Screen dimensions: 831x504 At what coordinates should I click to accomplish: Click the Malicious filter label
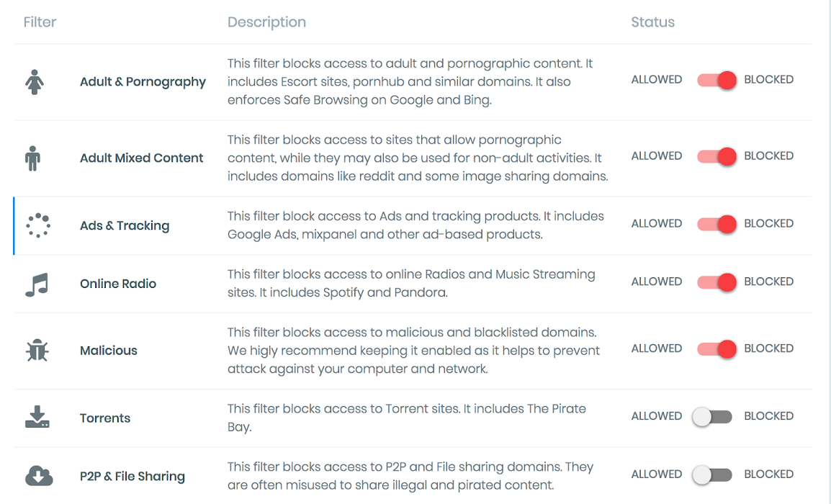pos(109,351)
